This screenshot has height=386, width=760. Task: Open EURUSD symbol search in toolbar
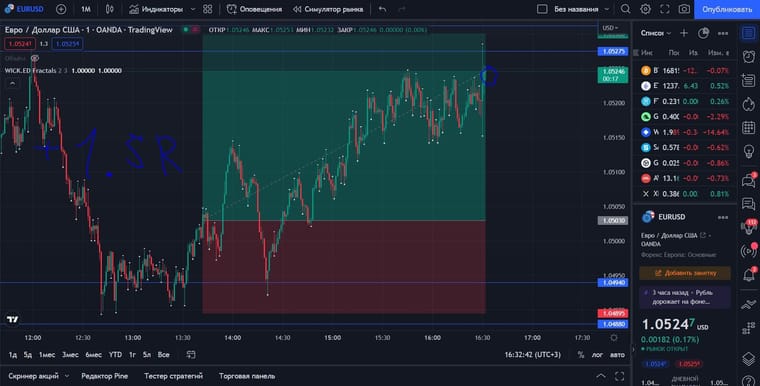(24, 9)
